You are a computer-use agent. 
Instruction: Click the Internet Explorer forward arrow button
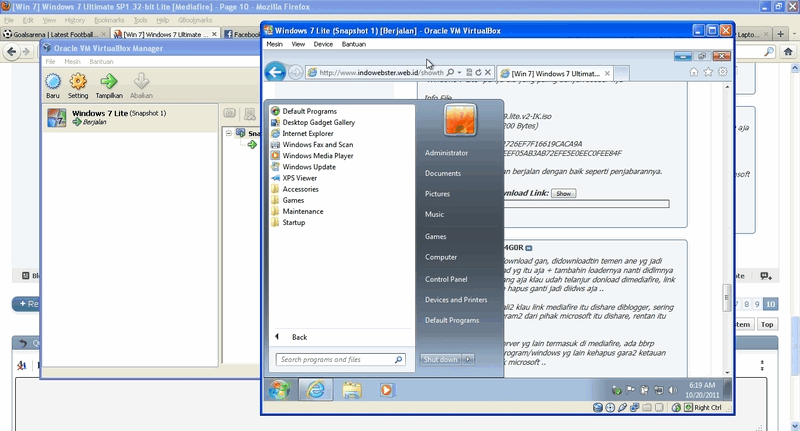[x=295, y=72]
